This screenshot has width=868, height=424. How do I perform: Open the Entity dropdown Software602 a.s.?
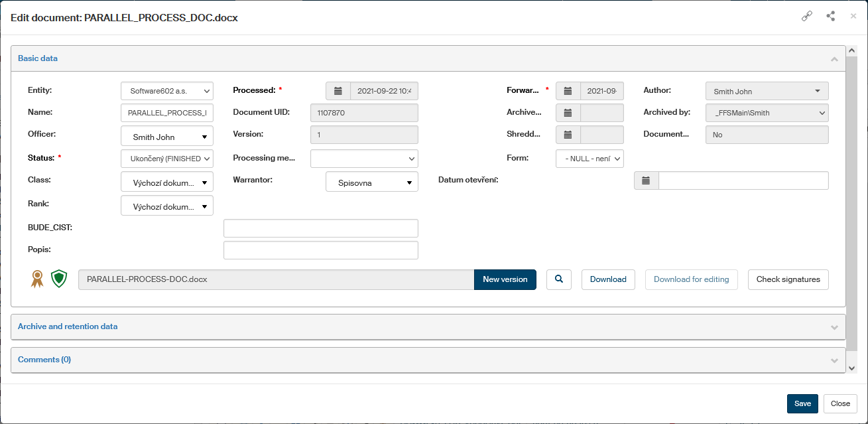click(167, 91)
